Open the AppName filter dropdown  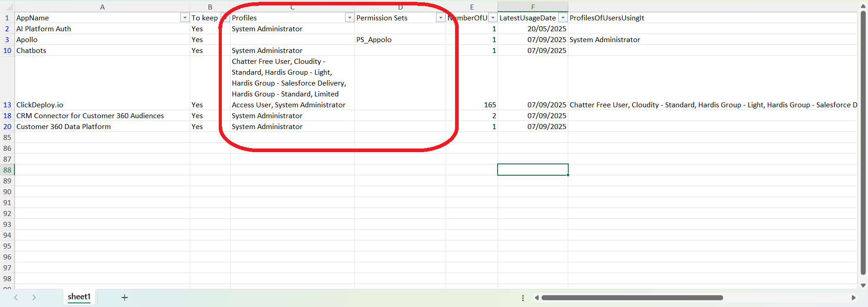coord(185,18)
